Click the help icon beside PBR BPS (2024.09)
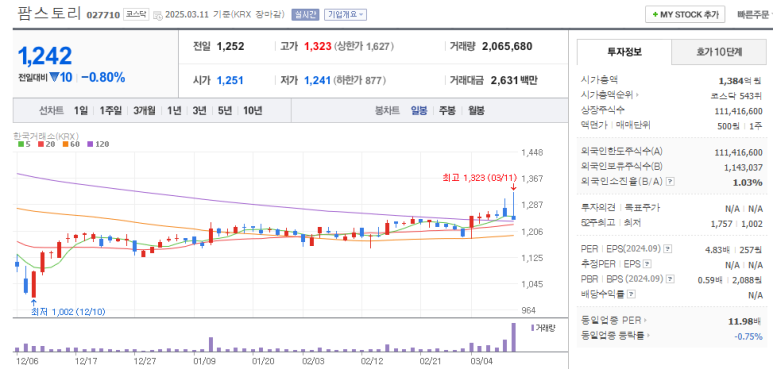The height and width of the screenshot is (369, 773). 670,279
